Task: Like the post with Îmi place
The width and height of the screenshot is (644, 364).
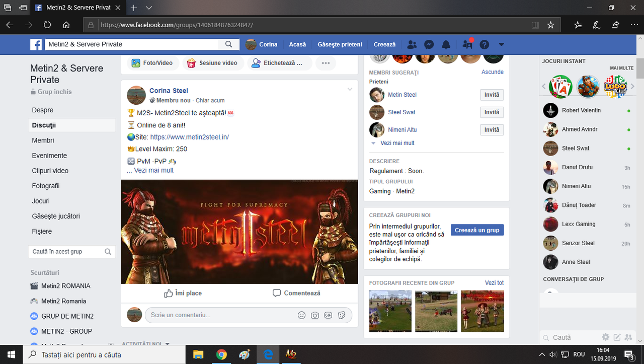Action: click(x=183, y=293)
